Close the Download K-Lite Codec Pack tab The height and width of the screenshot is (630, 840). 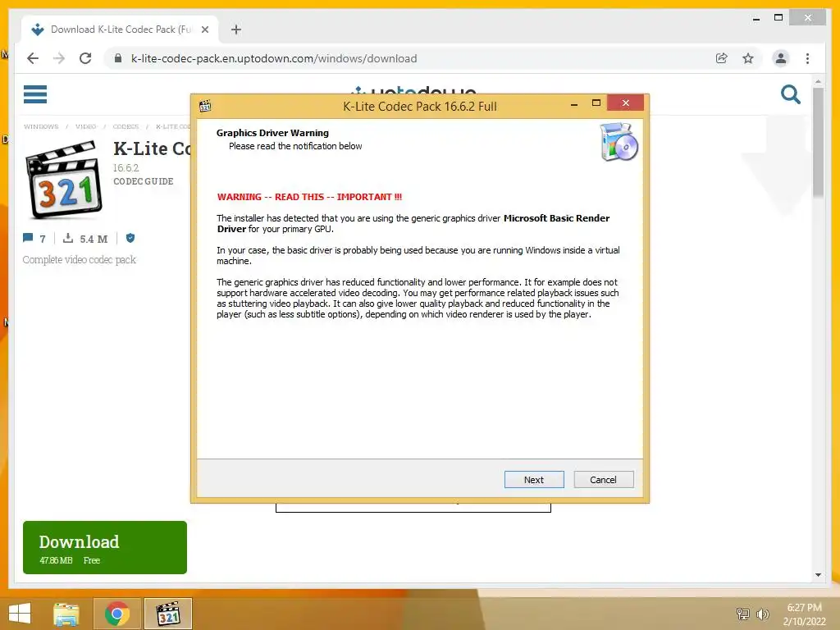point(204,30)
